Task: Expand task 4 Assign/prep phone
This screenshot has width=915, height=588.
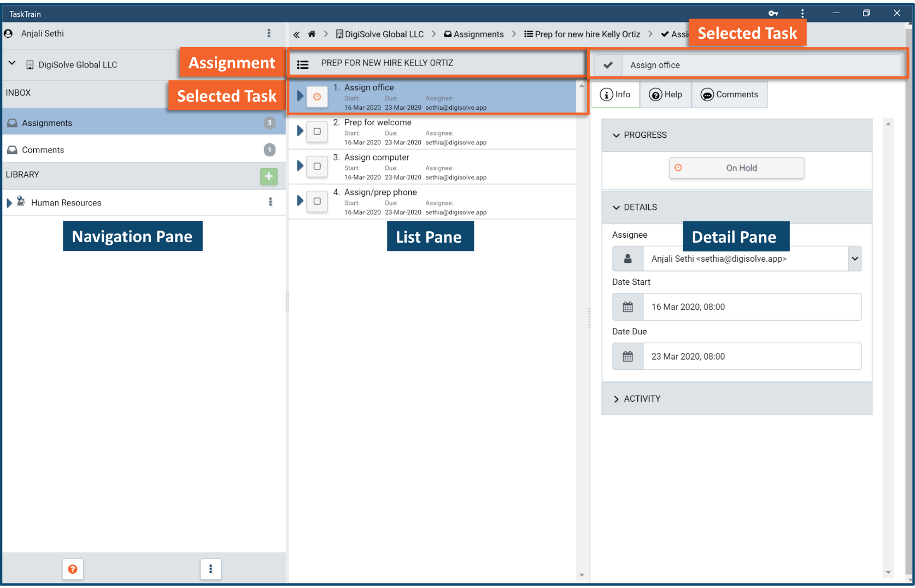Action: coord(300,201)
